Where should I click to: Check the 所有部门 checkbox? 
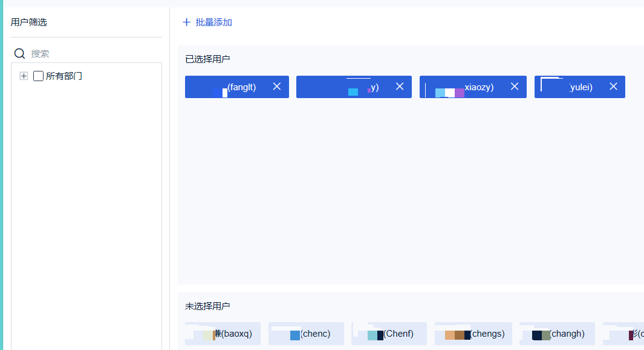pyautogui.click(x=38, y=76)
